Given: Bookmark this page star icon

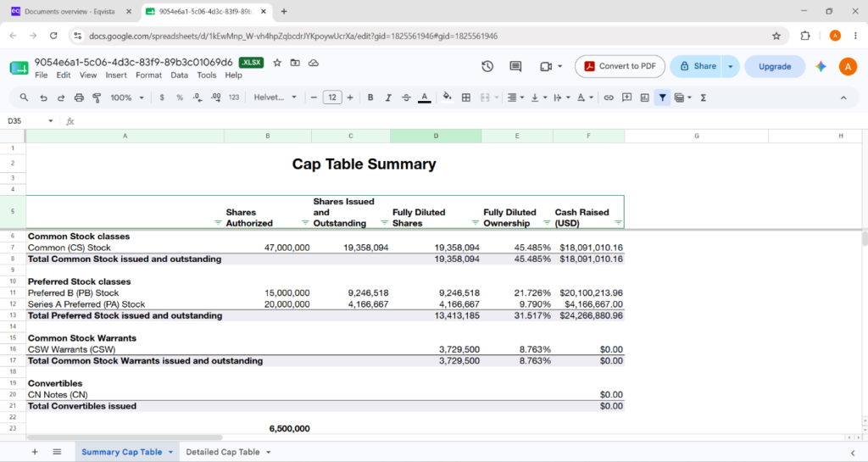Looking at the screenshot, I should pyautogui.click(x=776, y=36).
